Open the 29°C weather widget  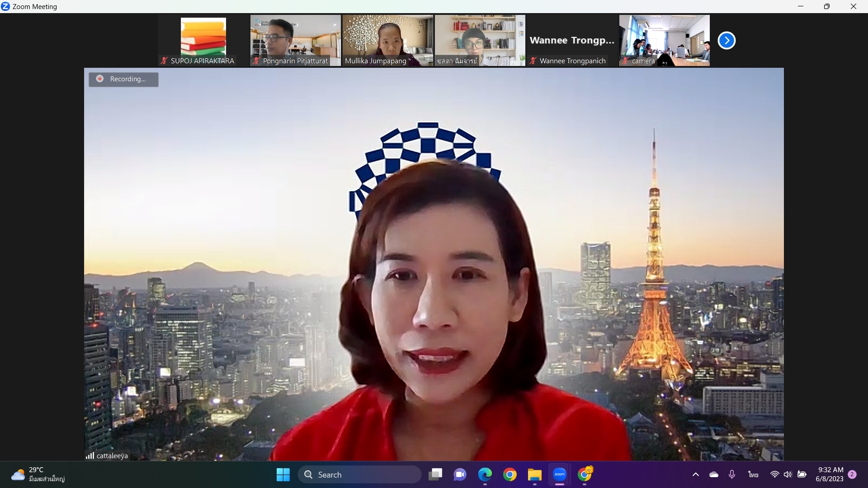point(38,474)
